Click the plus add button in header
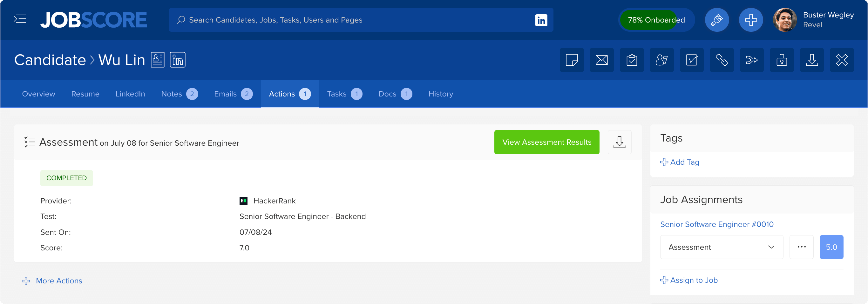 [x=751, y=20]
